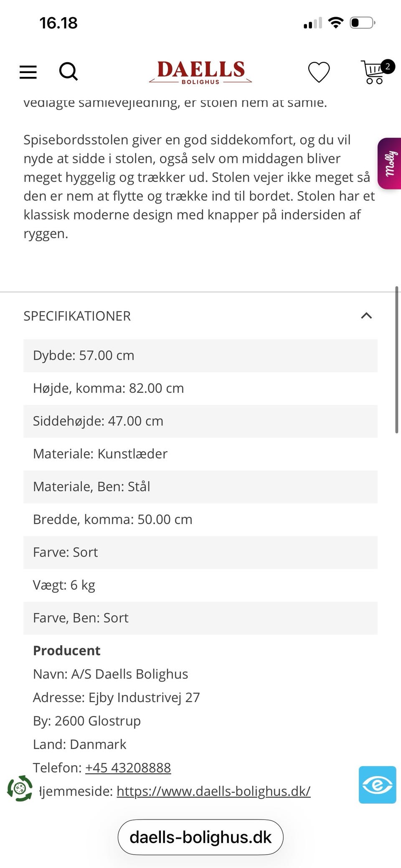Viewport: 401px width, 868px height.
Task: Collapse the Specifikationer section chevron
Action: 366,316
